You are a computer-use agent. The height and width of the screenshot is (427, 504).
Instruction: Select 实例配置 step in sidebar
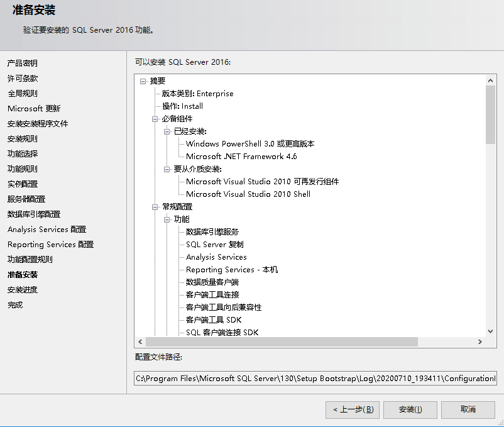coord(23,184)
